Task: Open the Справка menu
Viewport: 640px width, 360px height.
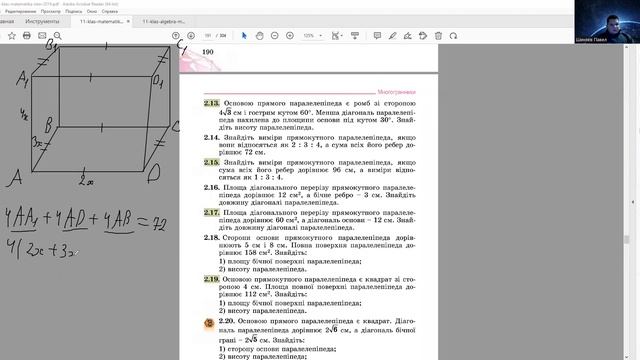Action: pyautogui.click(x=109, y=11)
